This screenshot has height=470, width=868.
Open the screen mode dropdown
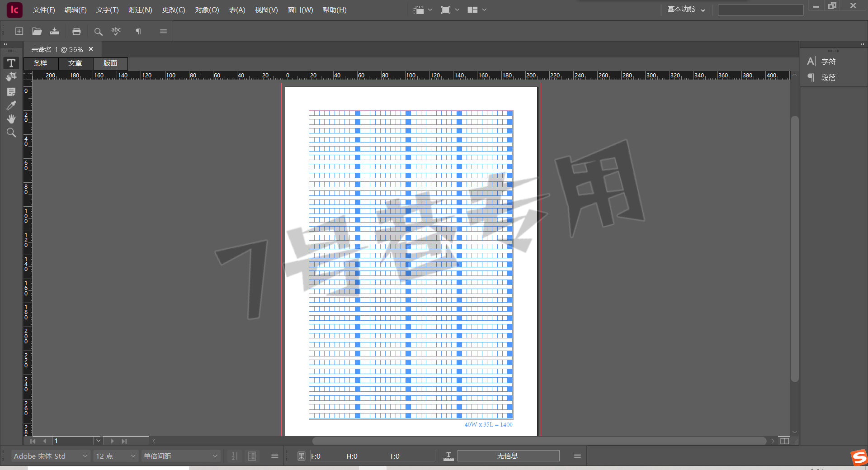[450, 9]
